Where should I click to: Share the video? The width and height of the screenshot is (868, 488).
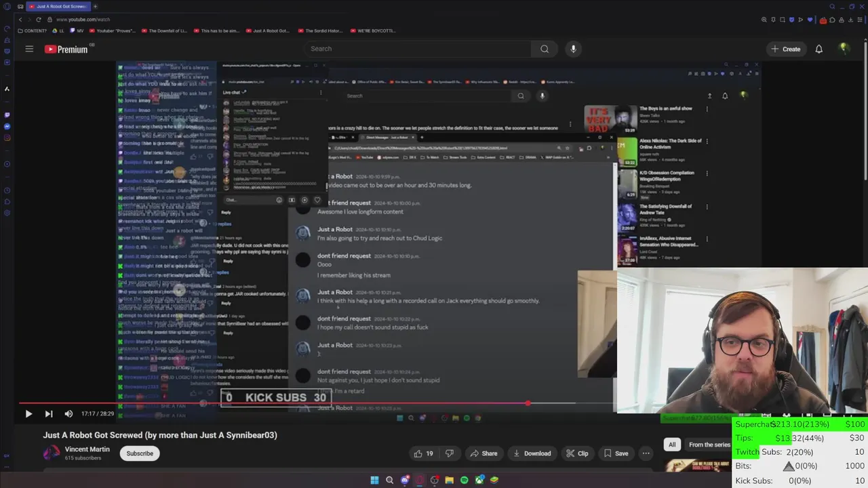click(x=484, y=453)
